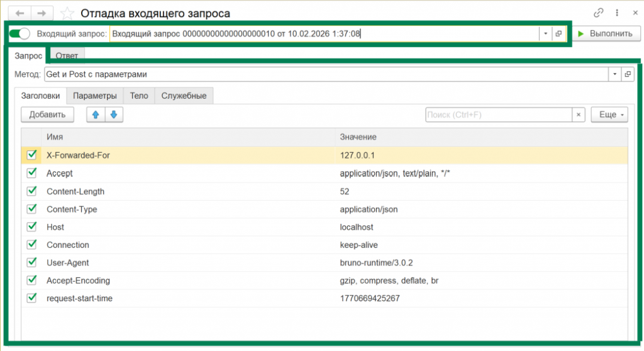Image resolution: width=644 pixels, height=351 pixels.
Task: Switch to the Ответ tab
Action: (67, 56)
